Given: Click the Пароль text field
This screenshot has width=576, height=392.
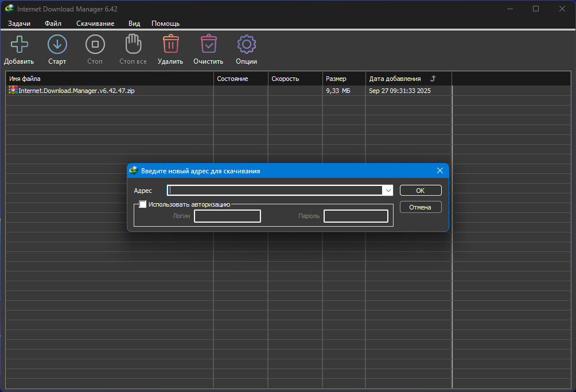Looking at the screenshot, I should [x=356, y=216].
